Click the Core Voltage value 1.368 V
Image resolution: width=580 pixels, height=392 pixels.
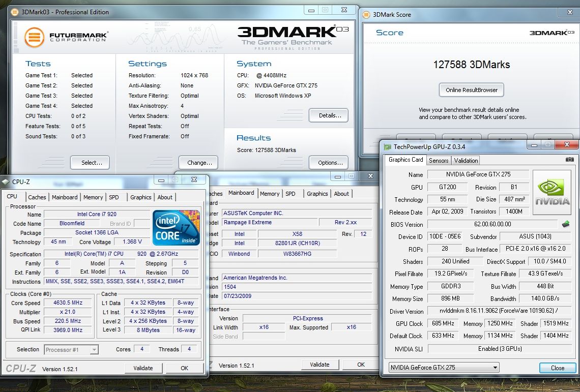click(x=132, y=242)
